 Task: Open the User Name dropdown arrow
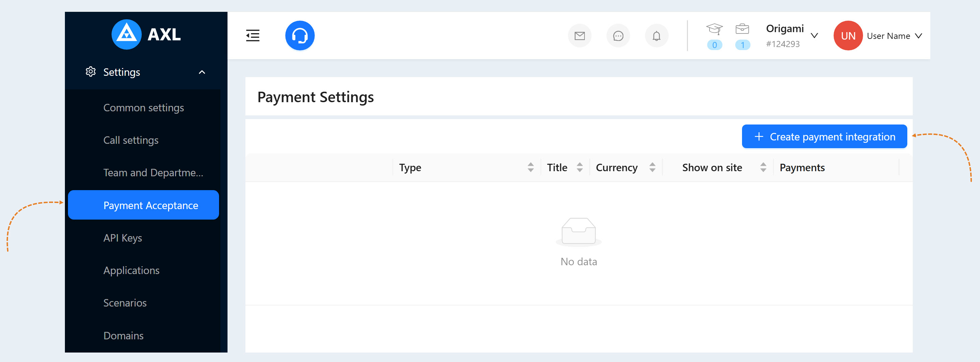(x=918, y=36)
